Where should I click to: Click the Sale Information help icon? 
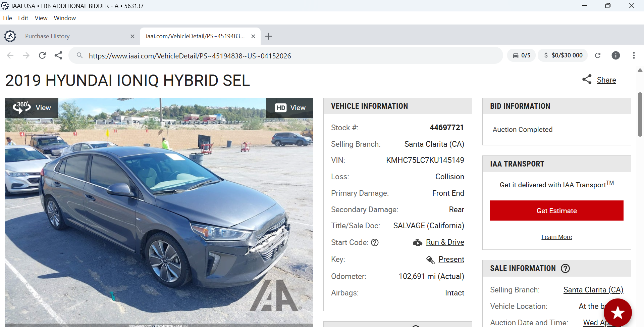[566, 269]
